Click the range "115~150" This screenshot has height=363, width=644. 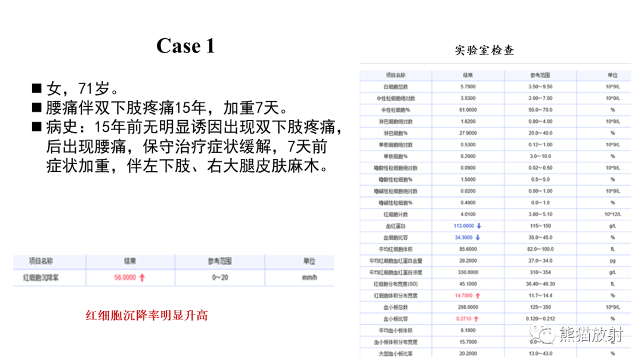pos(540,226)
